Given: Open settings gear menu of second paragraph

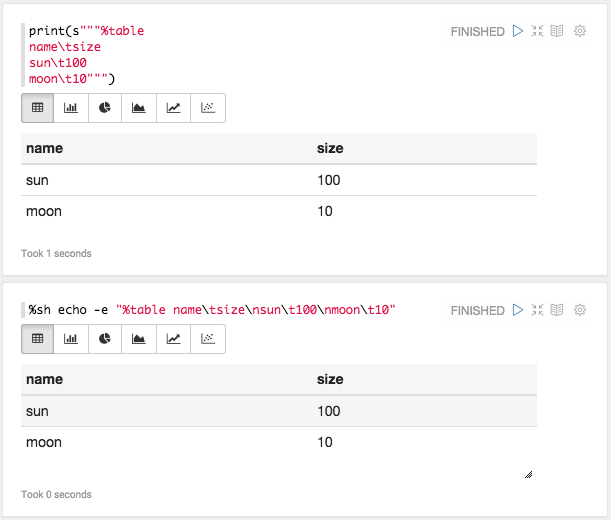Looking at the screenshot, I should point(580,310).
